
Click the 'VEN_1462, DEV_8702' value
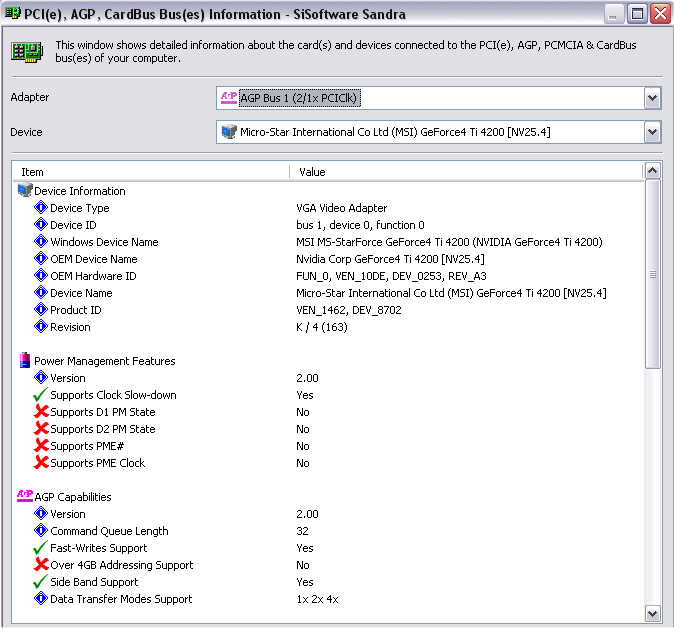(x=349, y=310)
